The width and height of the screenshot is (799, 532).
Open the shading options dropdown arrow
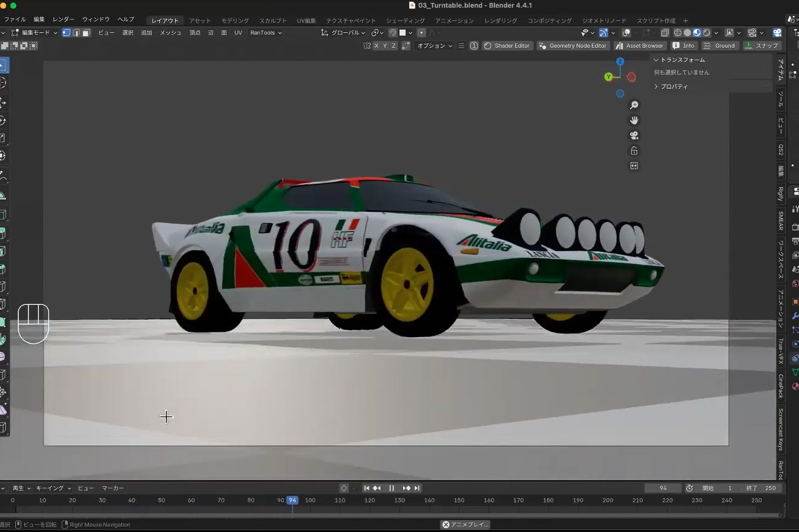pyautogui.click(x=716, y=33)
